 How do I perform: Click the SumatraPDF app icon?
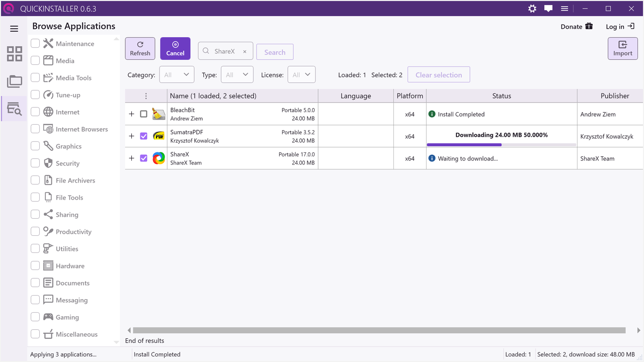point(158,136)
